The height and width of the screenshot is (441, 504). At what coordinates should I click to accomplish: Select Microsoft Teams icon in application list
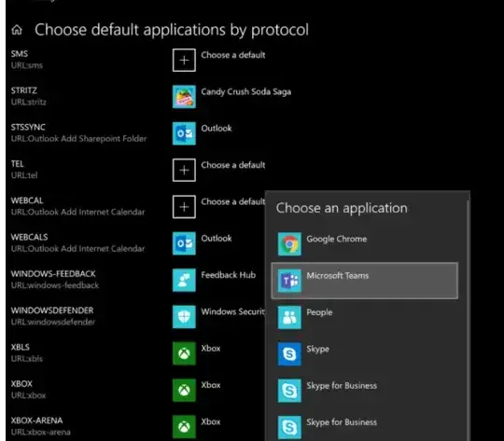[289, 281]
